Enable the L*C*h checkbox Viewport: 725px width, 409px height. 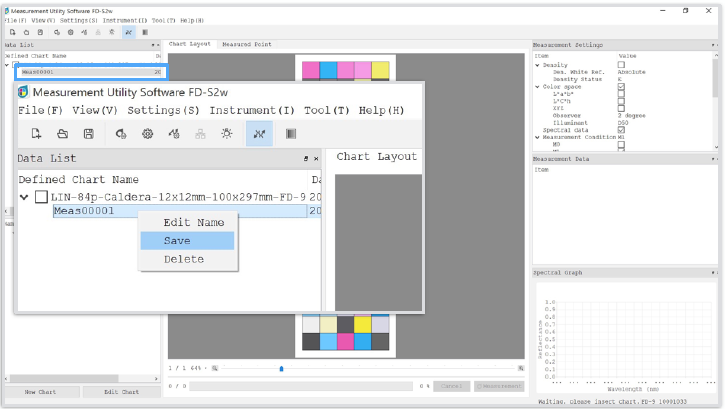pyautogui.click(x=621, y=101)
